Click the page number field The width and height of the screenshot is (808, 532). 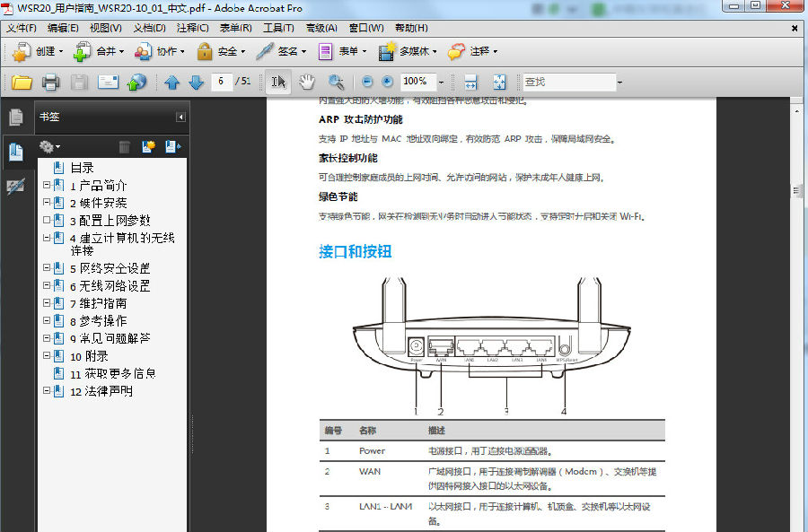pos(222,82)
